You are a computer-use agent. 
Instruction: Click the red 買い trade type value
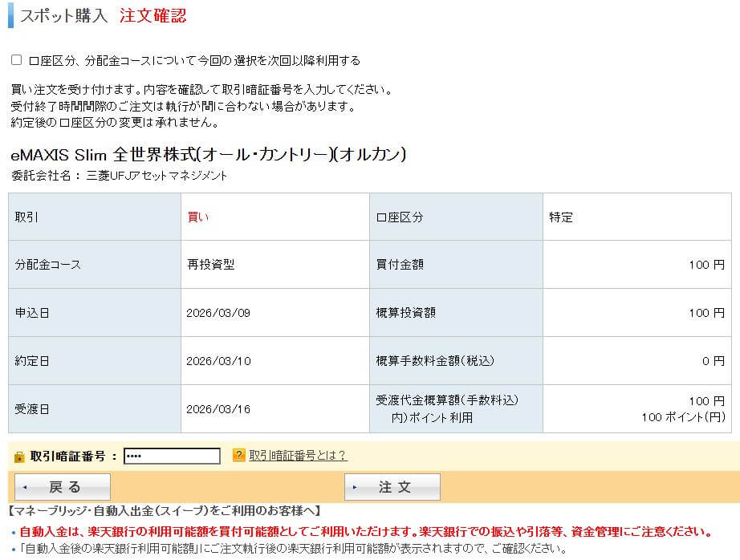[x=197, y=217]
